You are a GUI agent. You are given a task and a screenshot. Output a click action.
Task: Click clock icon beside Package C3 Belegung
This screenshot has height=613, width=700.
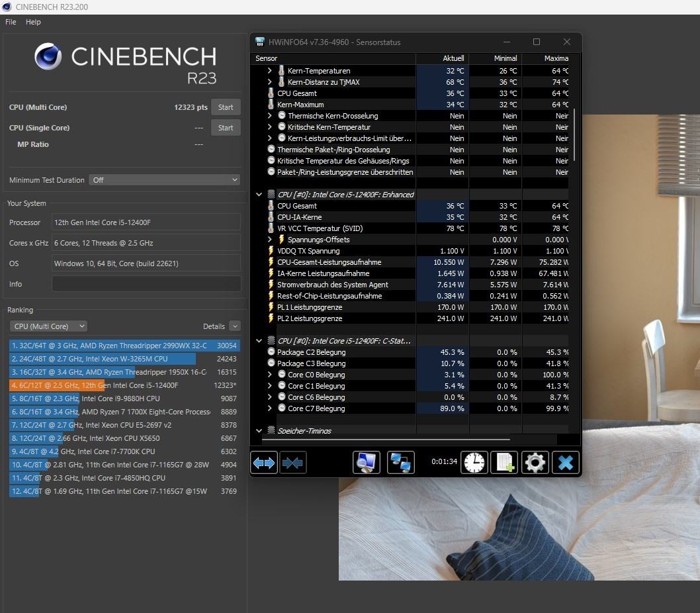(x=271, y=363)
